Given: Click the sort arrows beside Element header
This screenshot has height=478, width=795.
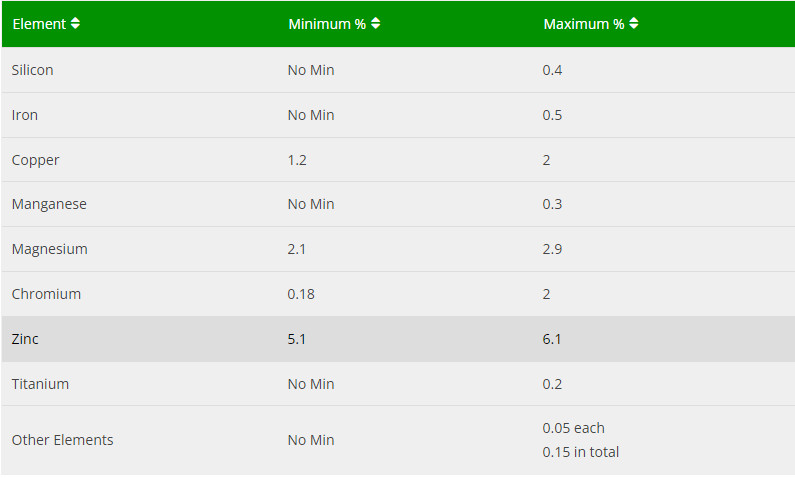Looking at the screenshot, I should click(75, 24).
